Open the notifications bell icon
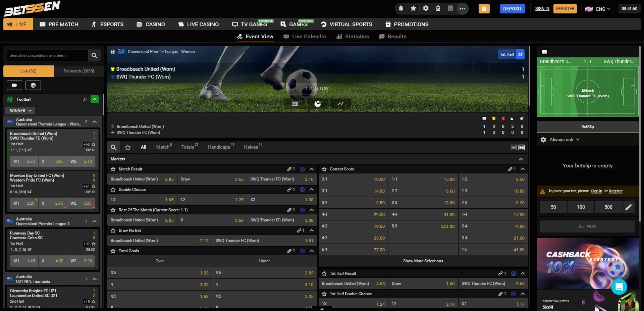The width and height of the screenshot is (644, 311). pos(401,8)
